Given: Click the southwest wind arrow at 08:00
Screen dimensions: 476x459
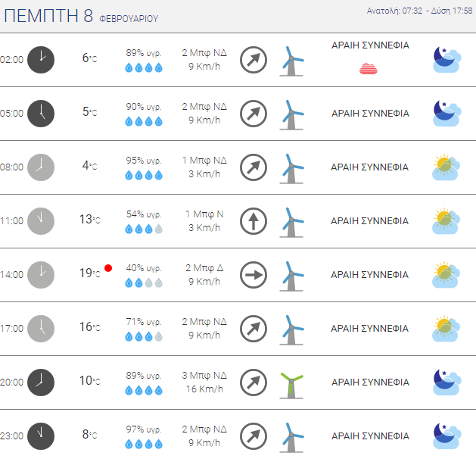Looking at the screenshot, I should coord(254,167).
